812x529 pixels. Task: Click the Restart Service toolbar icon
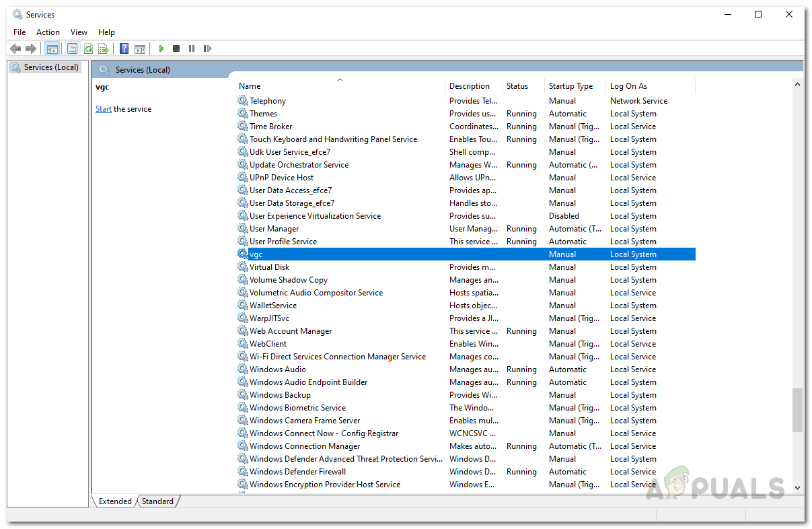[x=207, y=48]
